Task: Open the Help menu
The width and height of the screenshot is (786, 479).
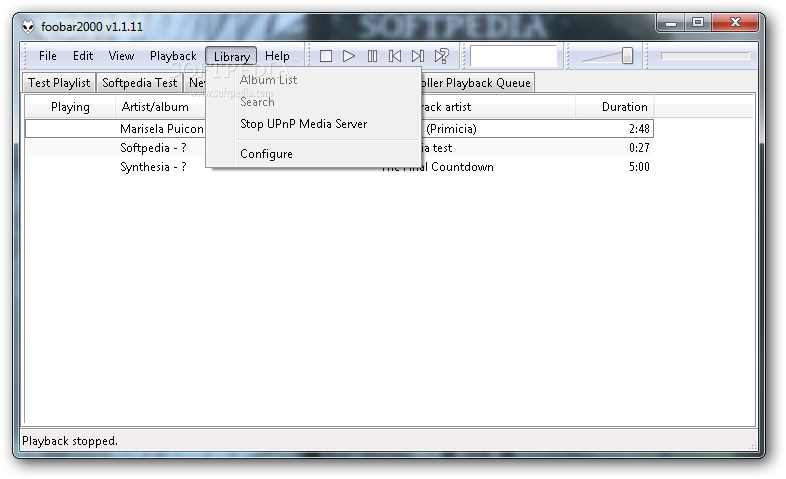Action: (x=277, y=56)
